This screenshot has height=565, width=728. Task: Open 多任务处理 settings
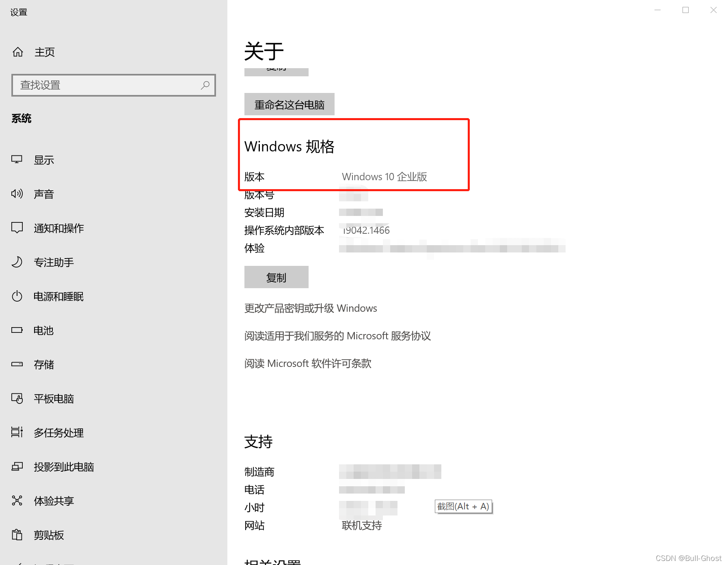pos(114,433)
